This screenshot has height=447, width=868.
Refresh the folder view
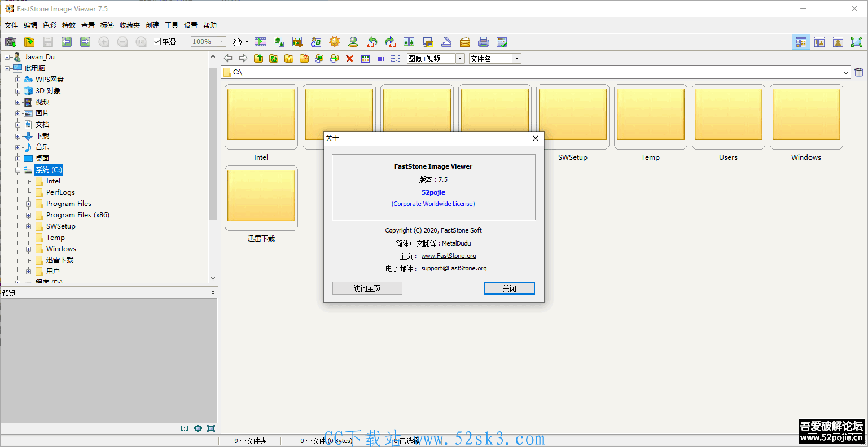[274, 58]
